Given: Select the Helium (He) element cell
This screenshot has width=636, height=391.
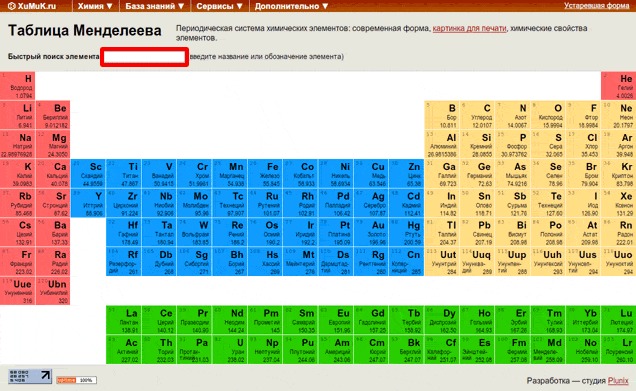Looking at the screenshot, I should tap(619, 86).
